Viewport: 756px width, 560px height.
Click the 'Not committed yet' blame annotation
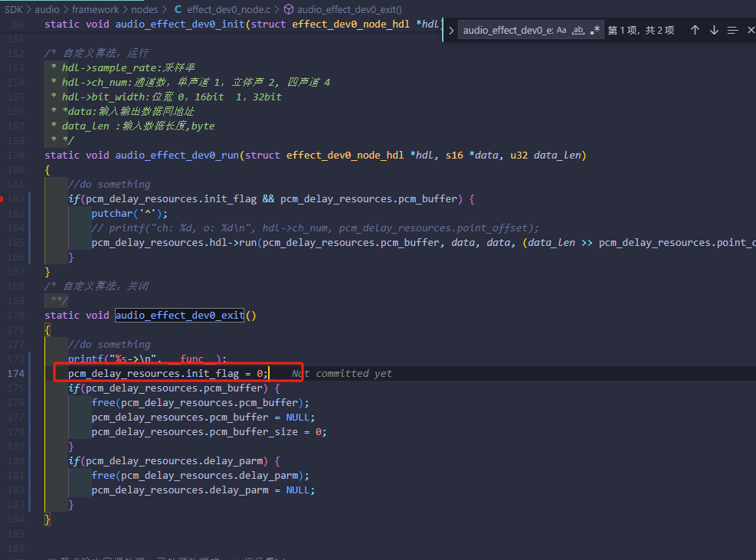342,373
